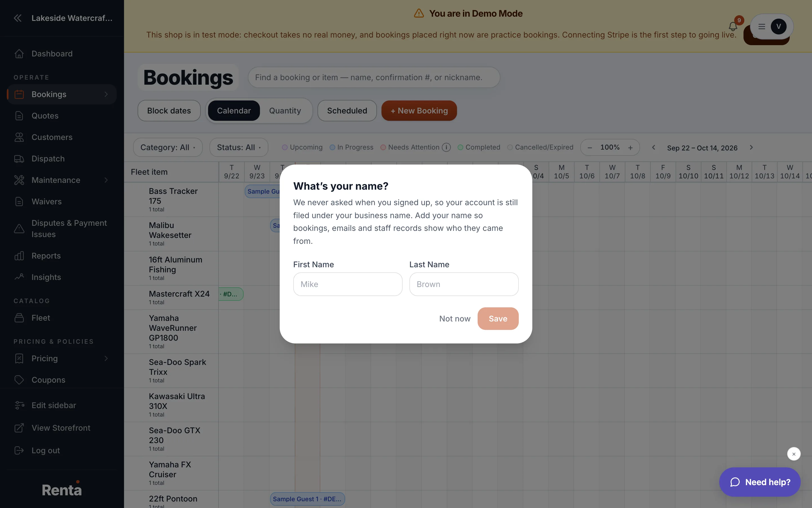Increase calendar zoom with the plus button
This screenshot has width=812, height=508.
click(630, 148)
